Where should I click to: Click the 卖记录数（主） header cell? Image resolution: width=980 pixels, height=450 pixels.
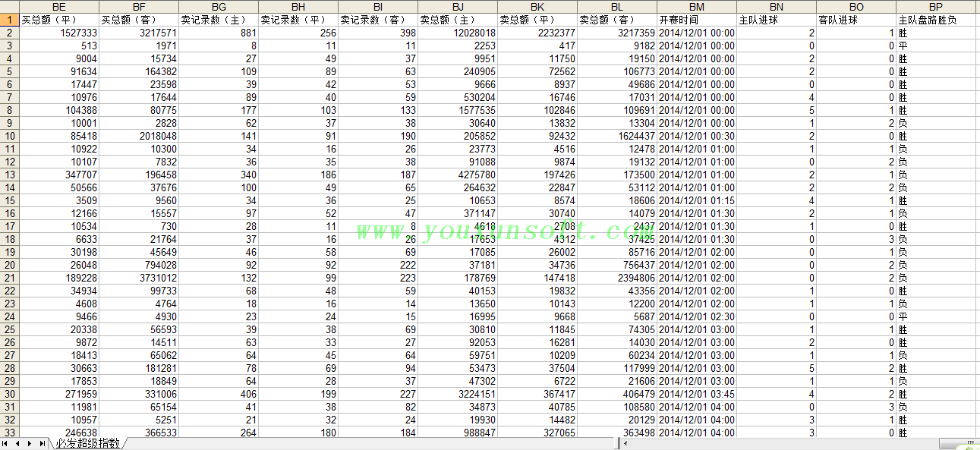pyautogui.click(x=219, y=20)
